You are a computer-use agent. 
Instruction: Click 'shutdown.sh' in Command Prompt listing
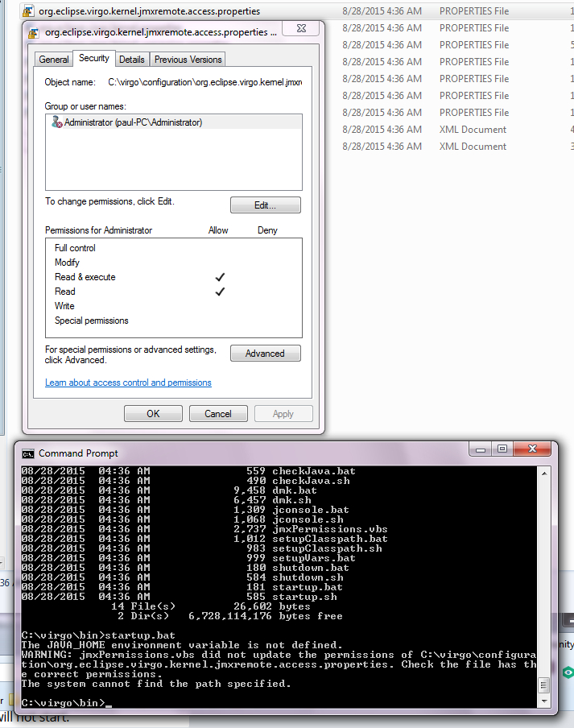click(308, 577)
